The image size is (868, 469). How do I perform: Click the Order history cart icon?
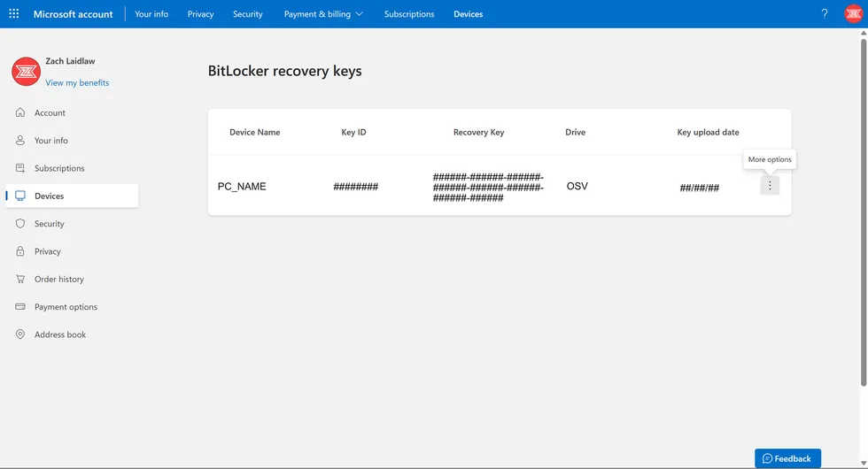[20, 279]
